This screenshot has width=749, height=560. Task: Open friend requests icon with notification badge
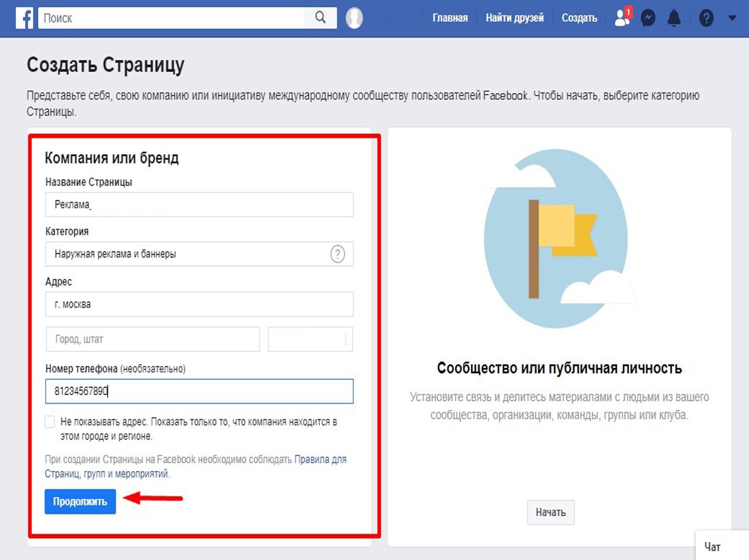coord(623,18)
